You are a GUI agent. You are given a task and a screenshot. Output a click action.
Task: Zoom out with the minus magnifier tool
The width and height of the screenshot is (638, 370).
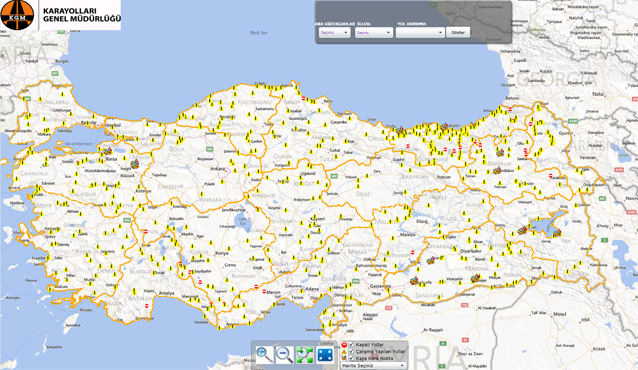tap(284, 355)
